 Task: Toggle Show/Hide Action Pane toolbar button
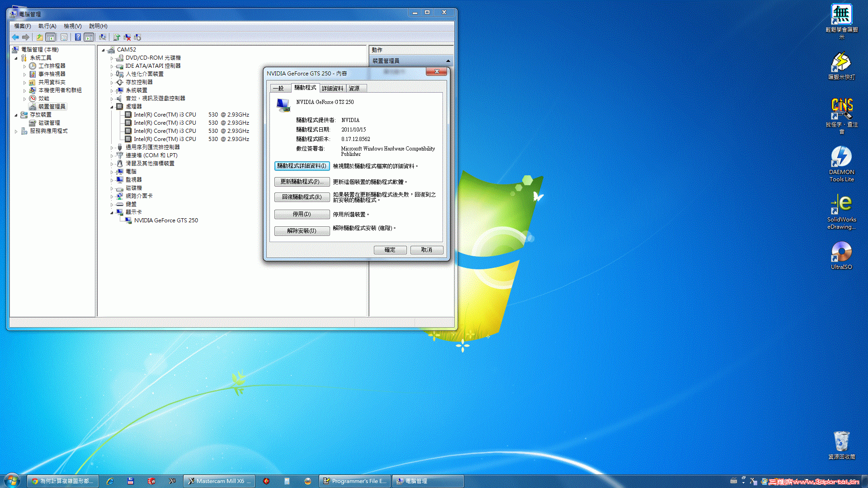point(89,38)
